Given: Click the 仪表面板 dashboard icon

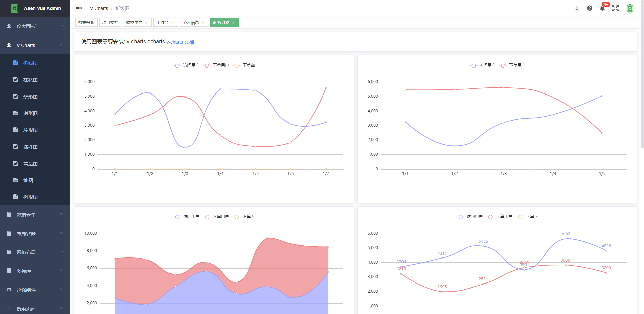Looking at the screenshot, I should (x=9, y=26).
